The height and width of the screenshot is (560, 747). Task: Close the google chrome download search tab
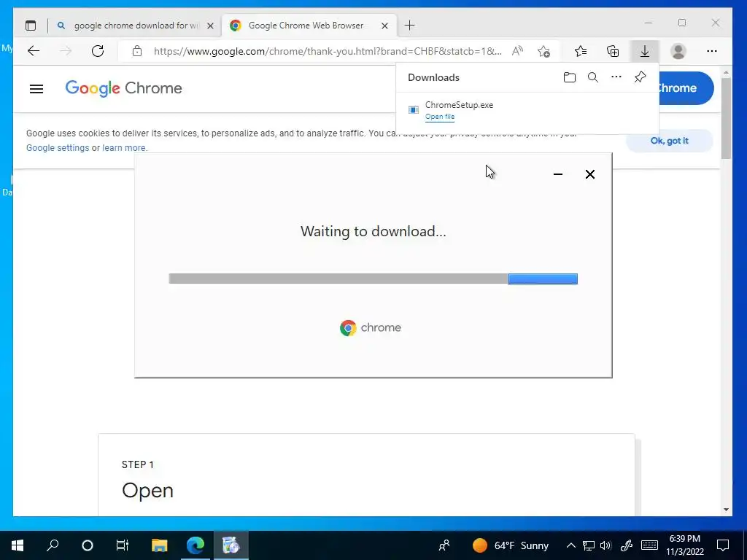[x=210, y=26]
